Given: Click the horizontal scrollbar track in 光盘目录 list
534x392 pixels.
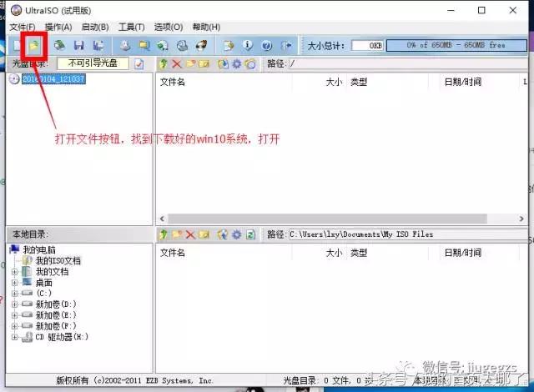Looking at the screenshot, I should (328, 219).
